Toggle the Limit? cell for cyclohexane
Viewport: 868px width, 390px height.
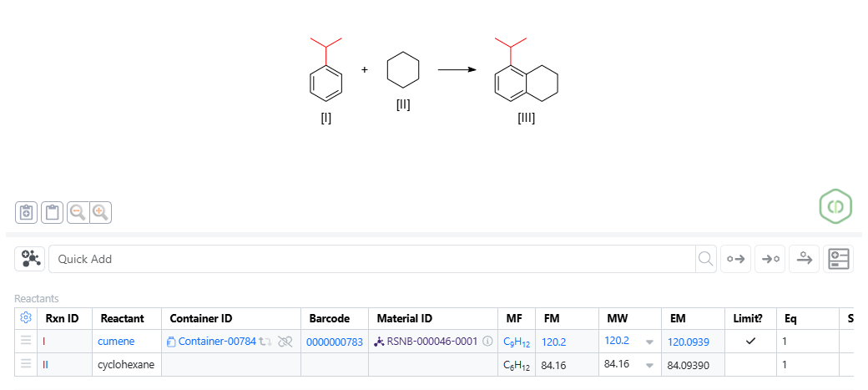click(x=749, y=364)
